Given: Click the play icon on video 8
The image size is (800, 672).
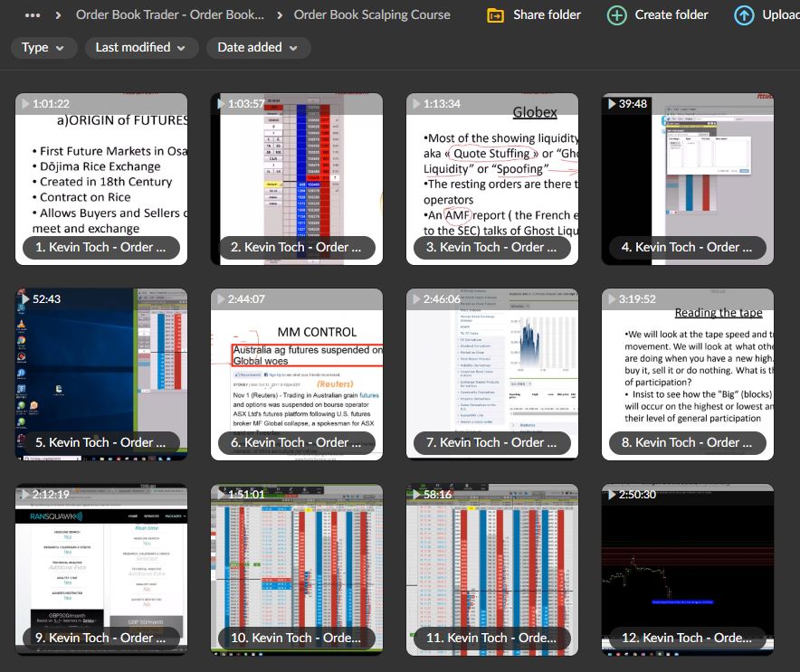Looking at the screenshot, I should [611, 298].
